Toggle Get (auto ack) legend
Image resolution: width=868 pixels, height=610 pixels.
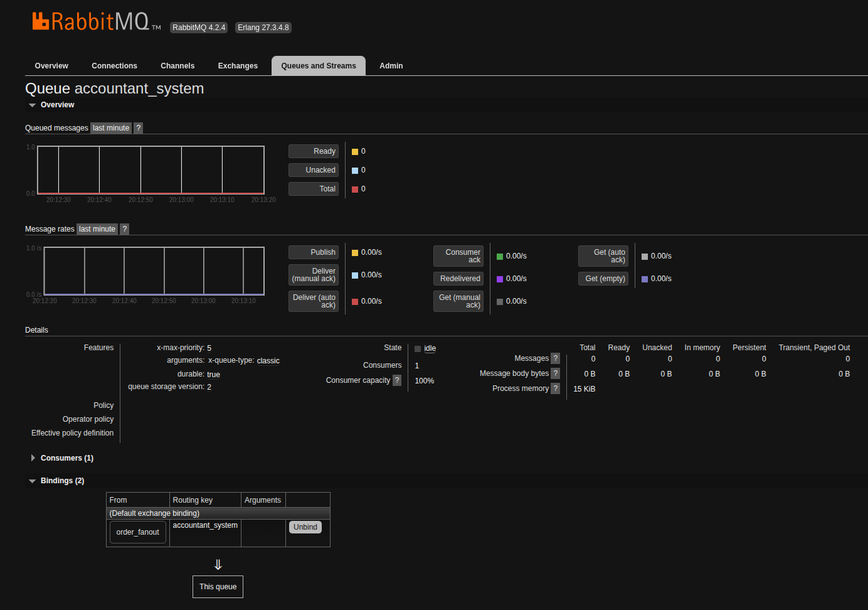[x=603, y=256]
